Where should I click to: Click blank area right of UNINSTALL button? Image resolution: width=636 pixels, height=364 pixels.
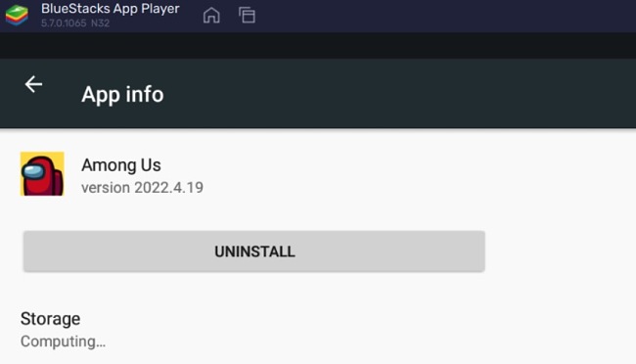(x=560, y=251)
